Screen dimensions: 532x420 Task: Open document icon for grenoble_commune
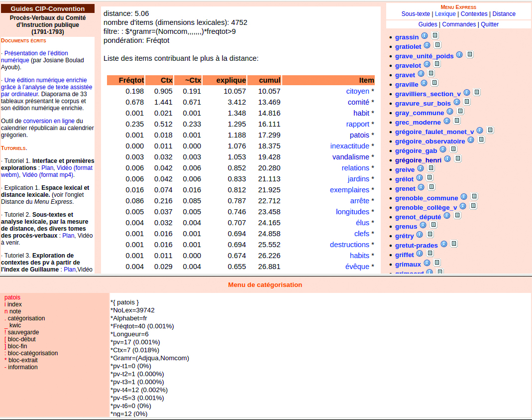(474, 197)
